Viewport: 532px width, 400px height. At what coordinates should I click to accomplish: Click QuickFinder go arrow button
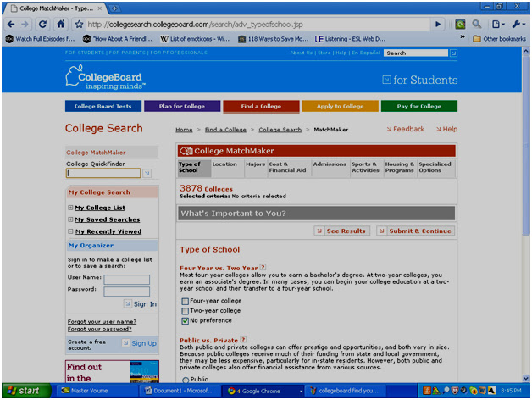(147, 173)
